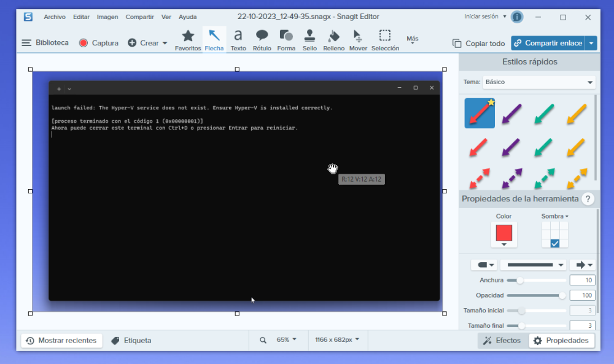The width and height of the screenshot is (614, 364).
Task: Select the Forma shape tool
Action: point(286,40)
